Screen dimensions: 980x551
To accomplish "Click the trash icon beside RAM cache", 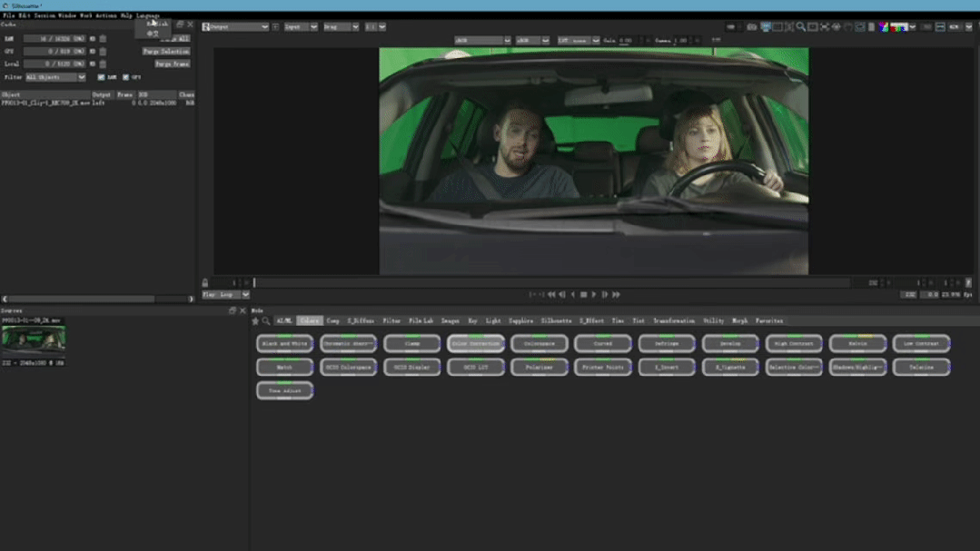I will [x=103, y=39].
